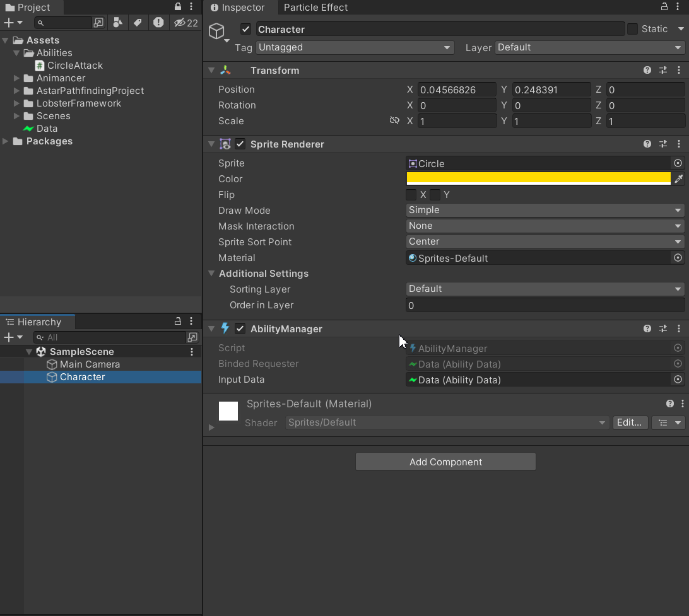Select the CircleAttack script
Viewport: 689px width, 616px height.
[x=69, y=66]
